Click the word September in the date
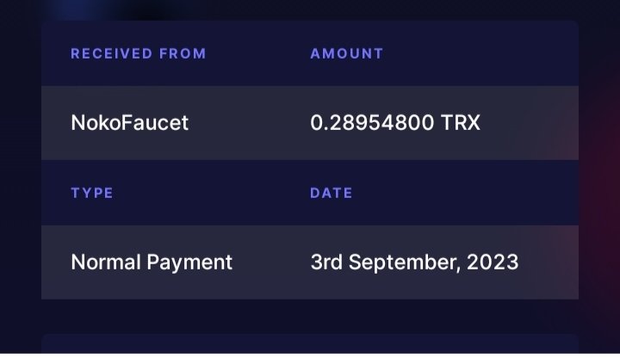 point(405,262)
